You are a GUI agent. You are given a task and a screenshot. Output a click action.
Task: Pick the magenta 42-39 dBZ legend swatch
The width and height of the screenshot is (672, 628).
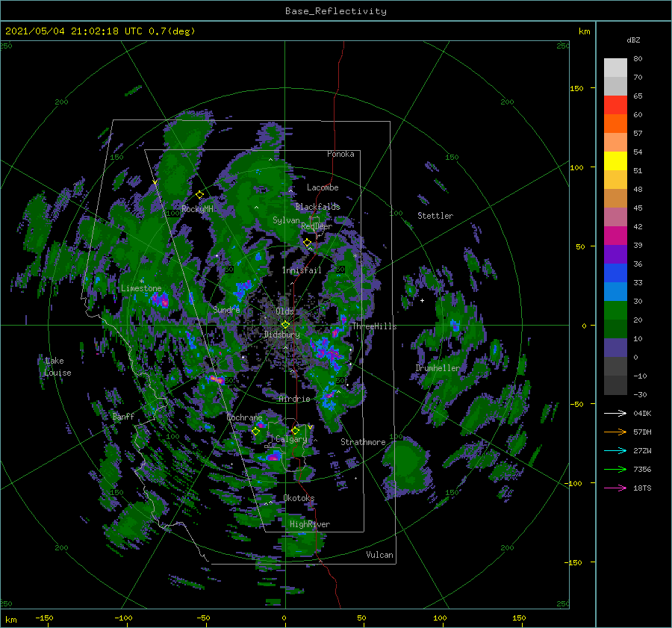tap(615, 236)
